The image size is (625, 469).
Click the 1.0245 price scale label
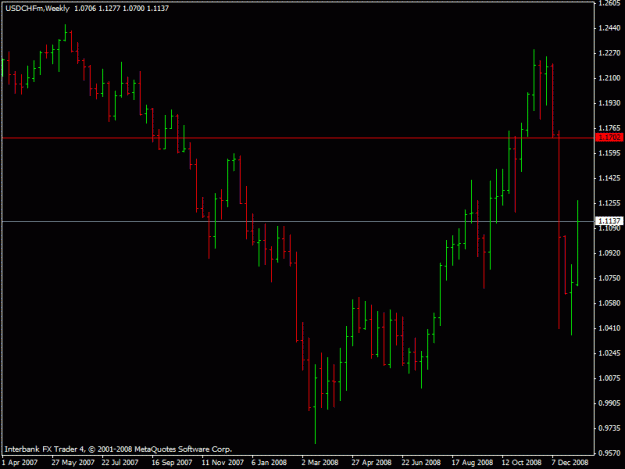pyautogui.click(x=609, y=353)
